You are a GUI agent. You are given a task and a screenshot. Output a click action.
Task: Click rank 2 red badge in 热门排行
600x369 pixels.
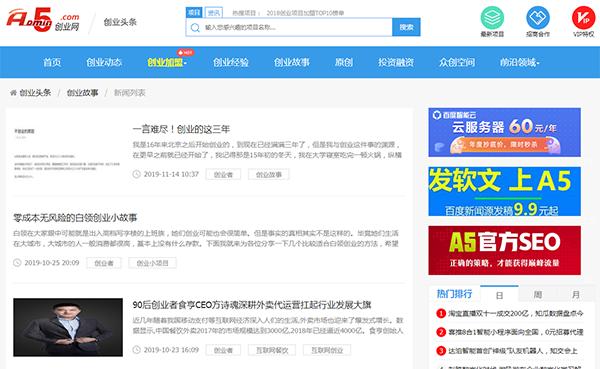pos(441,332)
